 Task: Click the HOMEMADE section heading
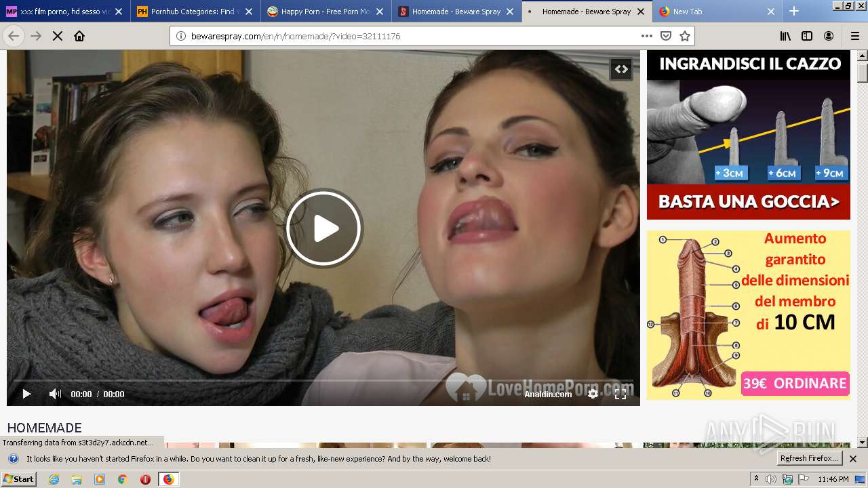45,428
